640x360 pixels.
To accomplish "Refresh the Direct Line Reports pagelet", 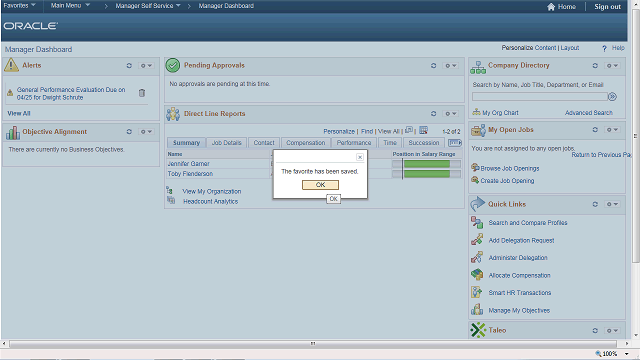I will 433,113.
